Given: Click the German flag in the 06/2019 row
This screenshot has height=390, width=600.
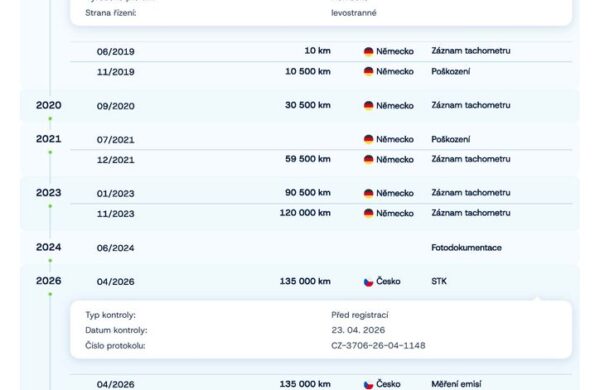Looking at the screenshot, I should pyautogui.click(x=368, y=51).
